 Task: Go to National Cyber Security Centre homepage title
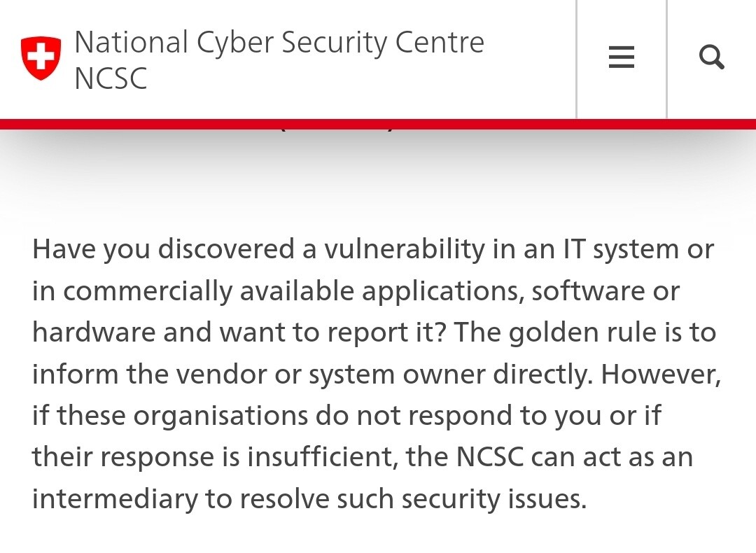point(279,42)
